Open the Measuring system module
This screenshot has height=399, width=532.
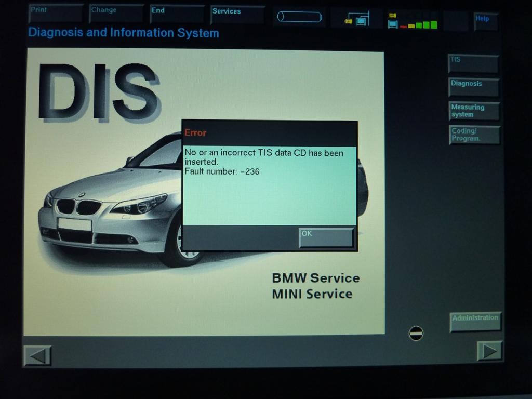[474, 111]
